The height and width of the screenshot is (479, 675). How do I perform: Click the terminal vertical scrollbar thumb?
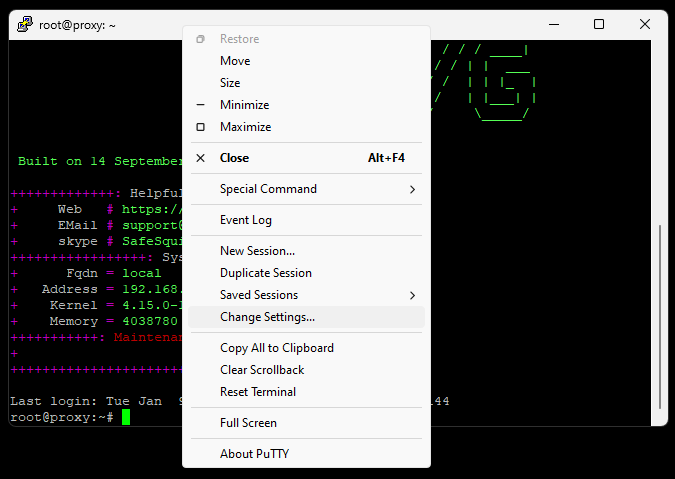660,316
